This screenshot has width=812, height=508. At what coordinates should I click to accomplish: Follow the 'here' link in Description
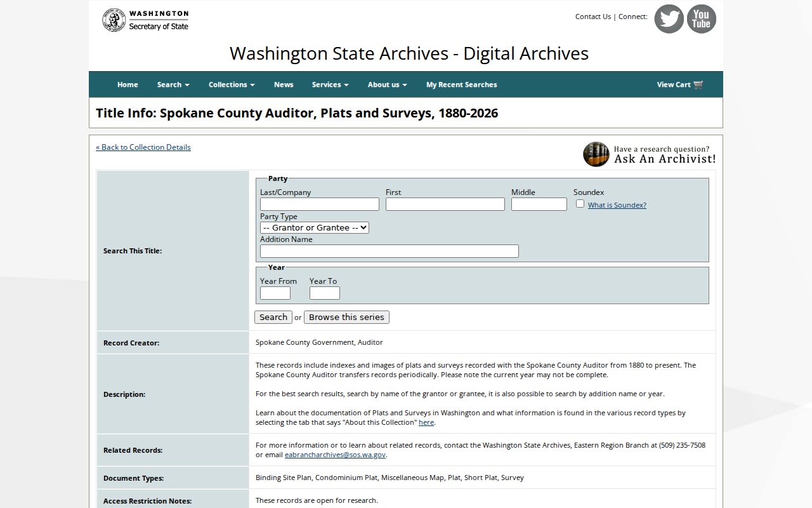pyautogui.click(x=426, y=422)
